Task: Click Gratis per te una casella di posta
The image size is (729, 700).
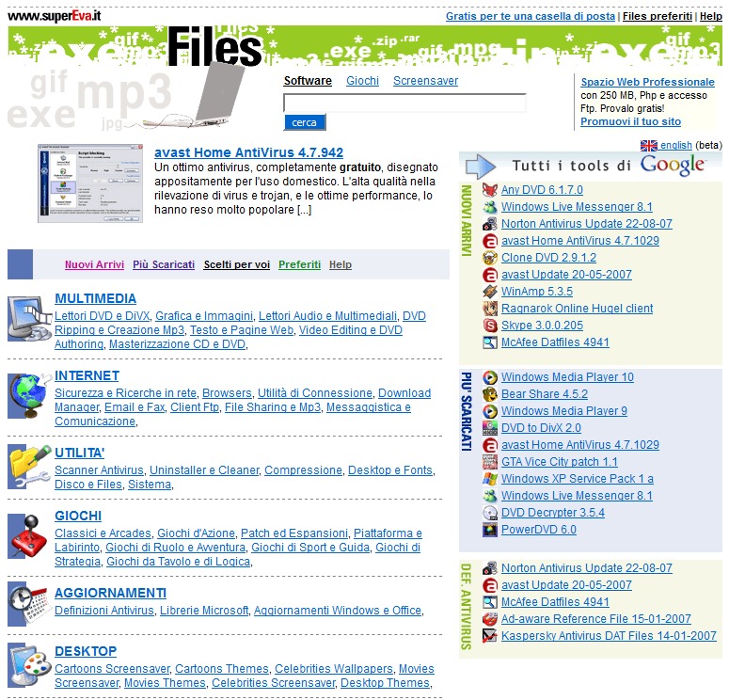Action: (531, 16)
